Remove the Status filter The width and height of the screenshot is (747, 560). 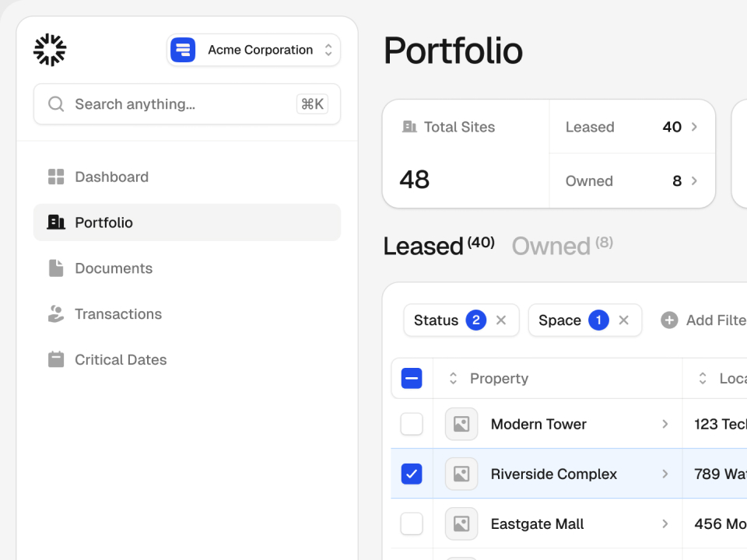pos(501,320)
